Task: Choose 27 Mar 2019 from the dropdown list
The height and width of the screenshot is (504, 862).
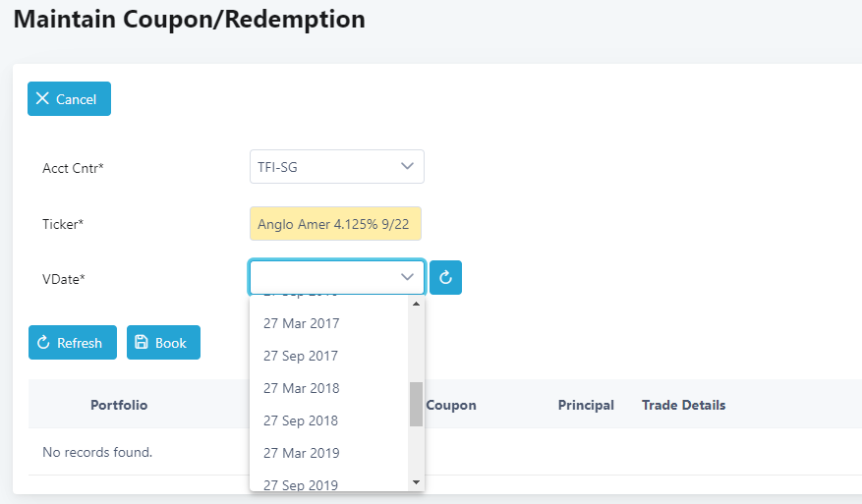Action: pyautogui.click(x=301, y=453)
